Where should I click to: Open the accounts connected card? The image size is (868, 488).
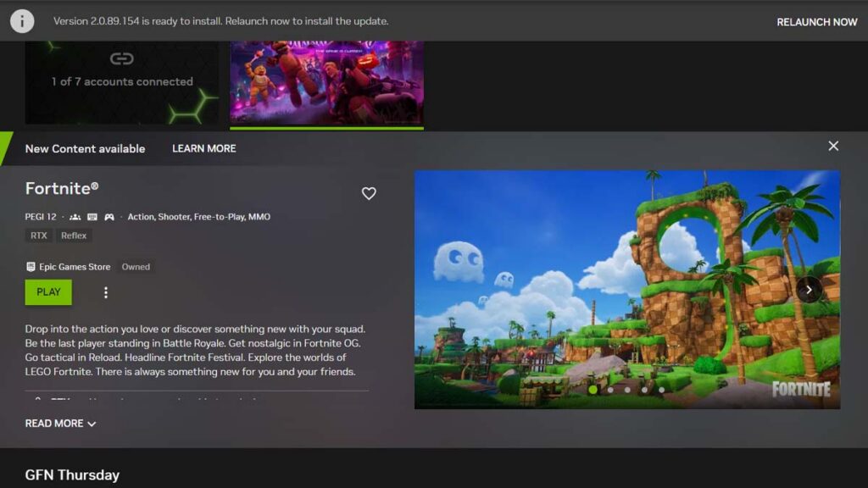click(x=122, y=82)
